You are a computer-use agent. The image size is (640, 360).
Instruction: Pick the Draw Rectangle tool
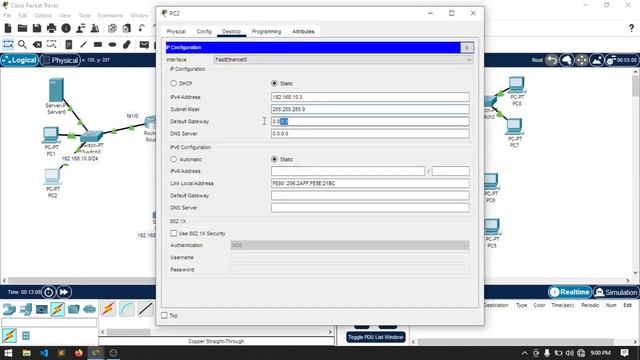coord(98,44)
